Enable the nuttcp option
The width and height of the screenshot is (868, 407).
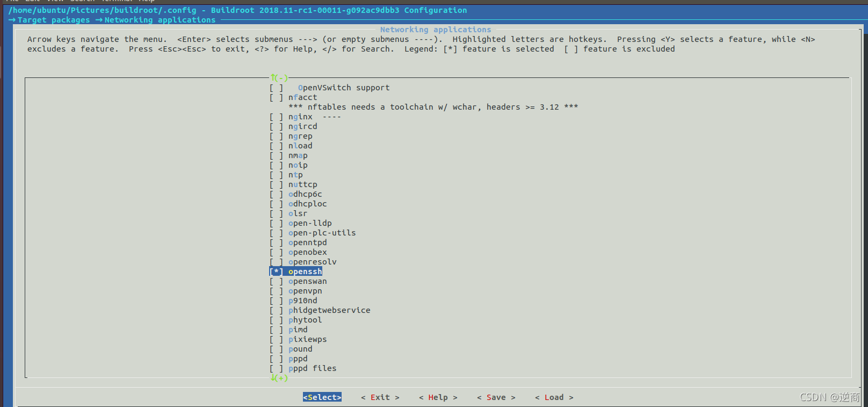(276, 184)
